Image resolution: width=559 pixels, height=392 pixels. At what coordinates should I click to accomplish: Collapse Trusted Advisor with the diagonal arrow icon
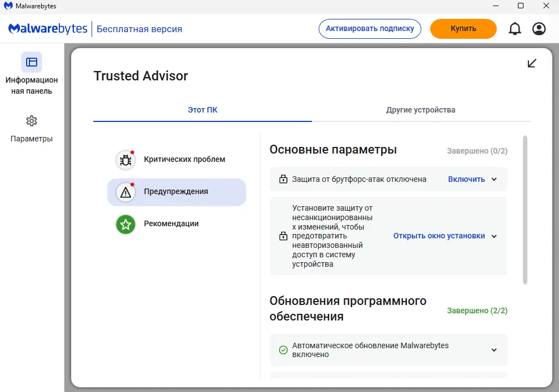tap(532, 63)
